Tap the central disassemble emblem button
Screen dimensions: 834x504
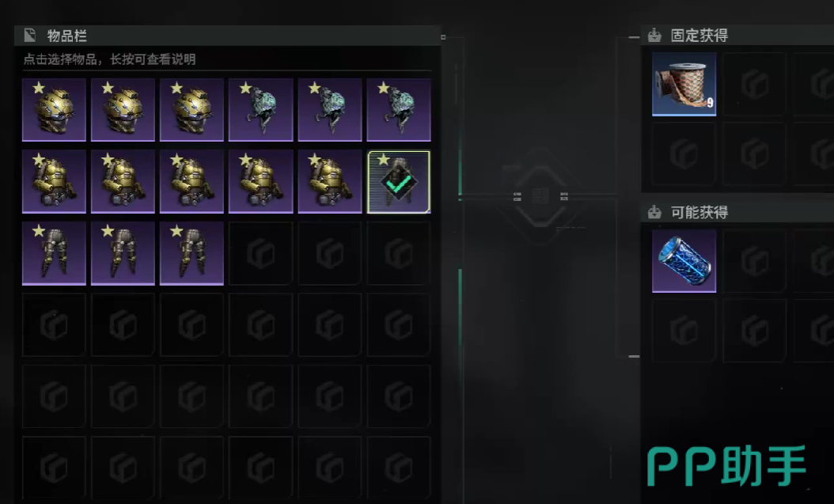[540, 197]
